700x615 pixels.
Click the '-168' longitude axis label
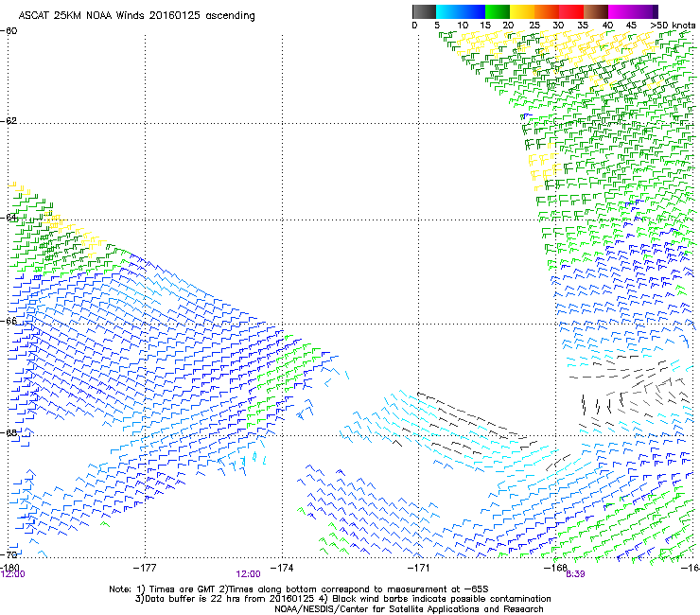555,568
